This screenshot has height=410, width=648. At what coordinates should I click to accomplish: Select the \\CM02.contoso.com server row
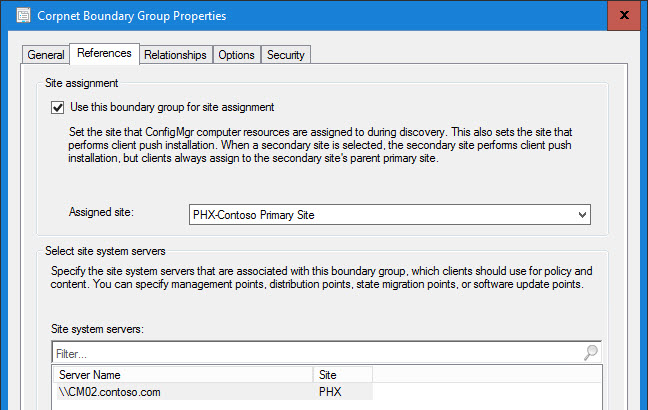(x=180, y=392)
